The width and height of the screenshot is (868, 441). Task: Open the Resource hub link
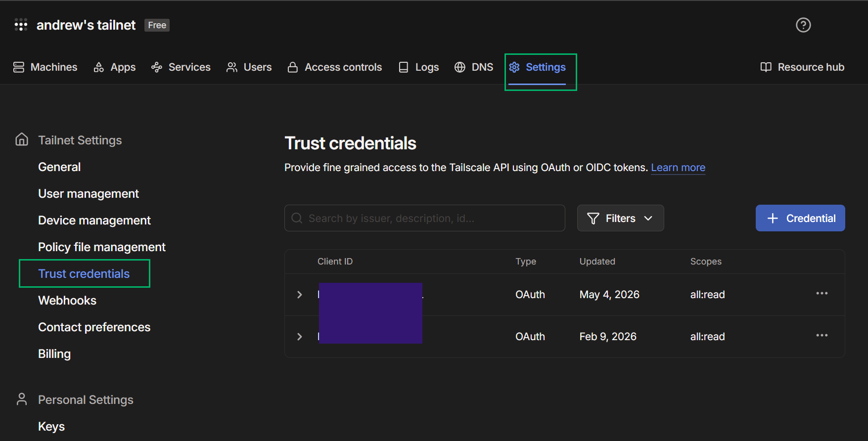(x=802, y=67)
